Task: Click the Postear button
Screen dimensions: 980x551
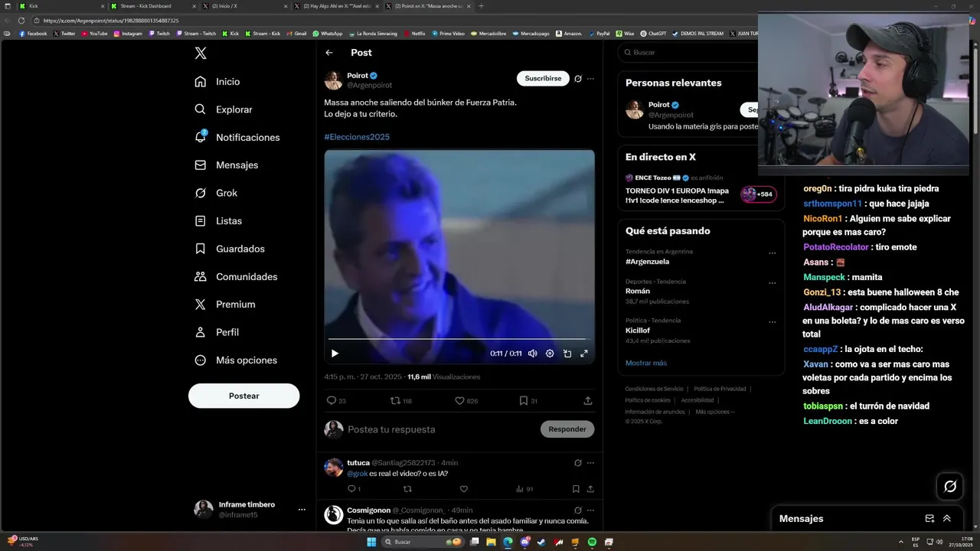Action: 243,396
